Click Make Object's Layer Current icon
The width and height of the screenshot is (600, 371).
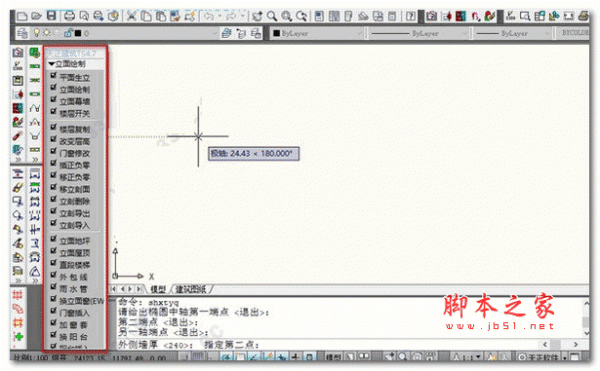[x=227, y=33]
